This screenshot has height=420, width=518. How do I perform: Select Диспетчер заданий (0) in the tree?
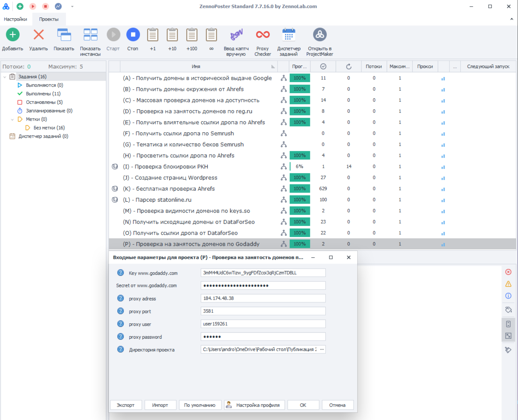(43, 136)
